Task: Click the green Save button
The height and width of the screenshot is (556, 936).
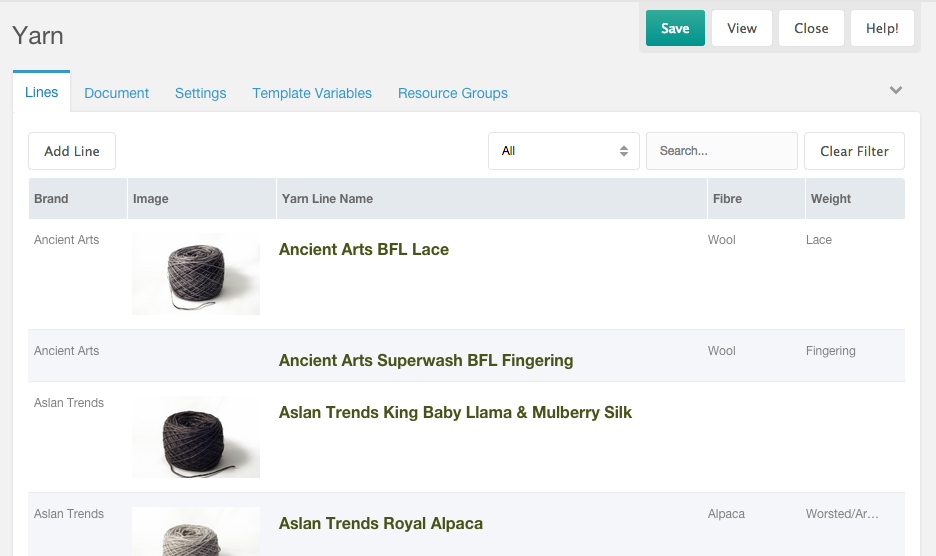Action: coord(675,28)
